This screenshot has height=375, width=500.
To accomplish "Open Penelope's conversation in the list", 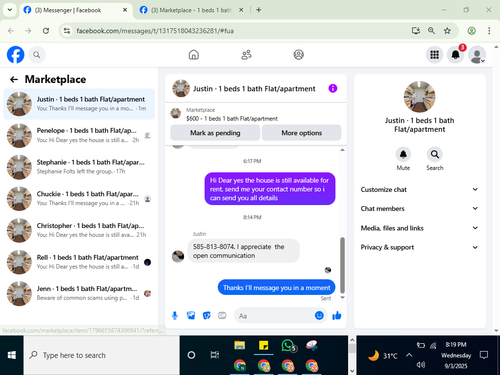I will point(79,135).
